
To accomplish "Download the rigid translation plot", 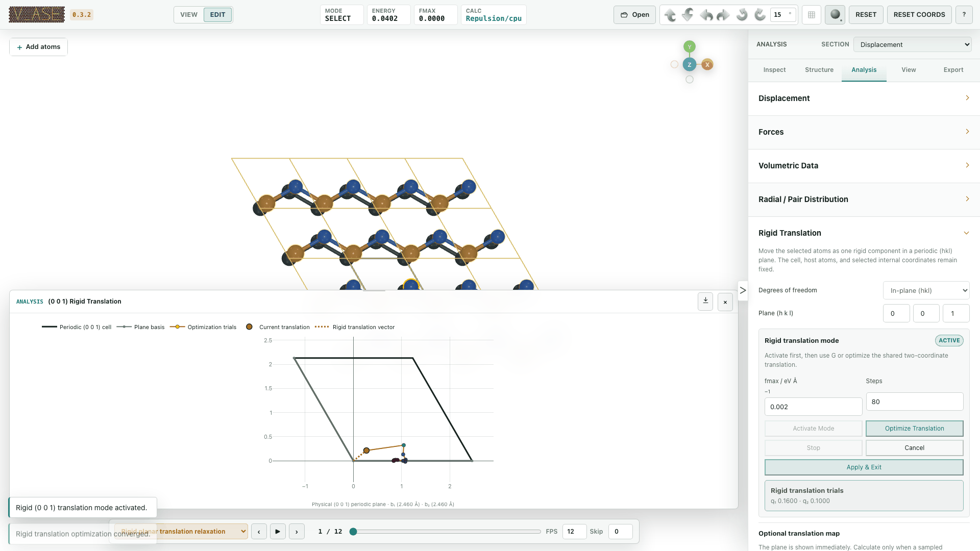I will tap(705, 302).
